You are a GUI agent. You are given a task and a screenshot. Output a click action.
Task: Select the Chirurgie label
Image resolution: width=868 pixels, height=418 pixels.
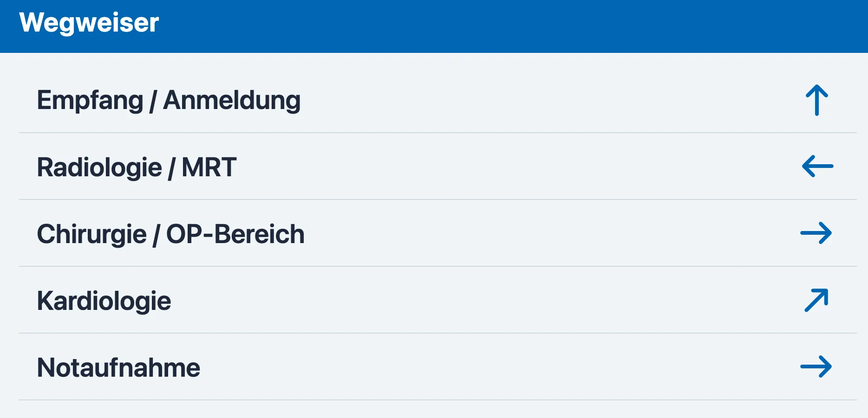click(x=92, y=234)
